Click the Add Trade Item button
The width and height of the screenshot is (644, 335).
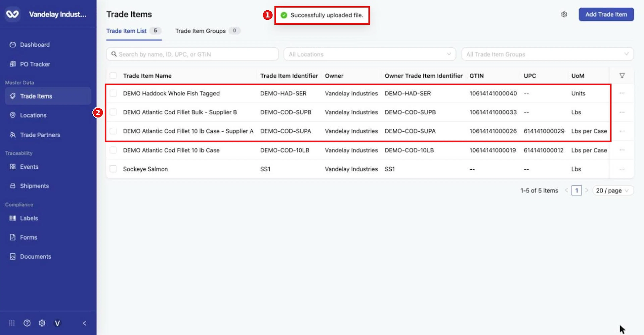pos(606,14)
